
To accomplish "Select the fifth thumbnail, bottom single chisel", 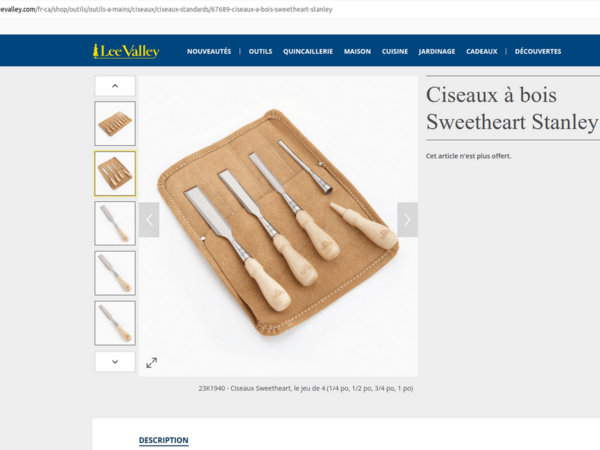I will pos(115,323).
